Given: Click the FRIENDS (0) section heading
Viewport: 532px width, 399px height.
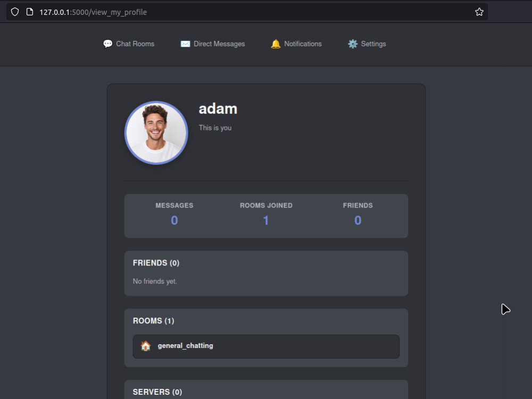Looking at the screenshot, I should [156, 263].
